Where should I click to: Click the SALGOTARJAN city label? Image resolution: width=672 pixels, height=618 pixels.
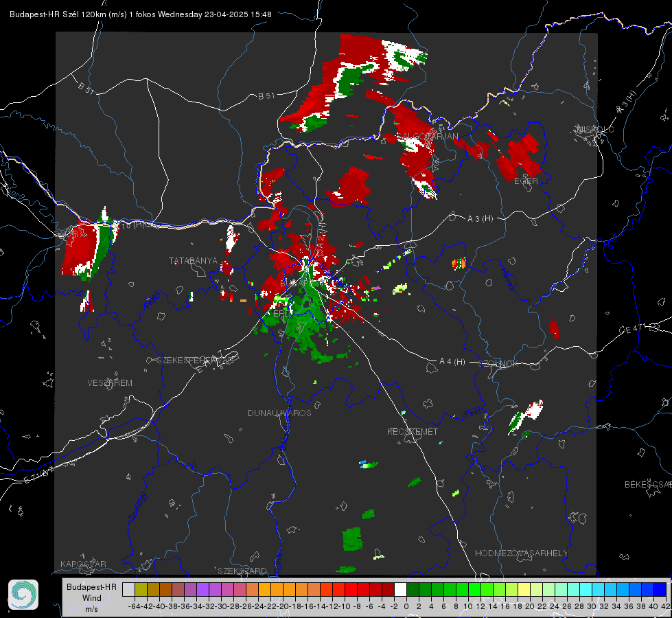coord(427,137)
